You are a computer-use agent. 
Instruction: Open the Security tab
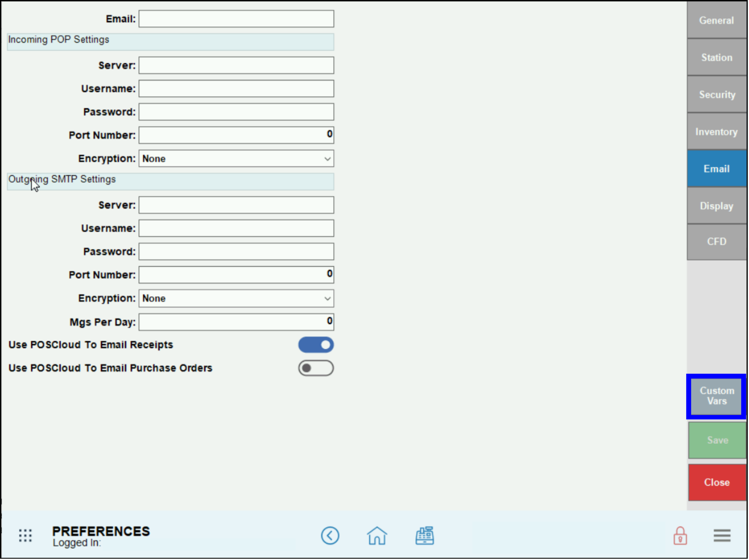point(717,95)
